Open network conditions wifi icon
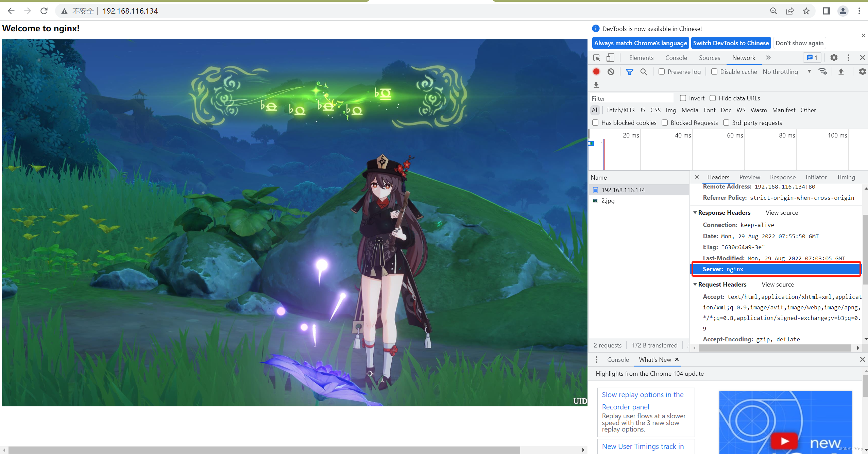This screenshot has height=454, width=868. (x=822, y=71)
